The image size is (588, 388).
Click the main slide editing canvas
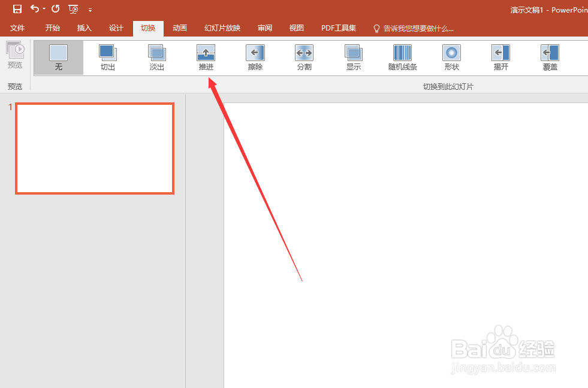click(x=406, y=245)
